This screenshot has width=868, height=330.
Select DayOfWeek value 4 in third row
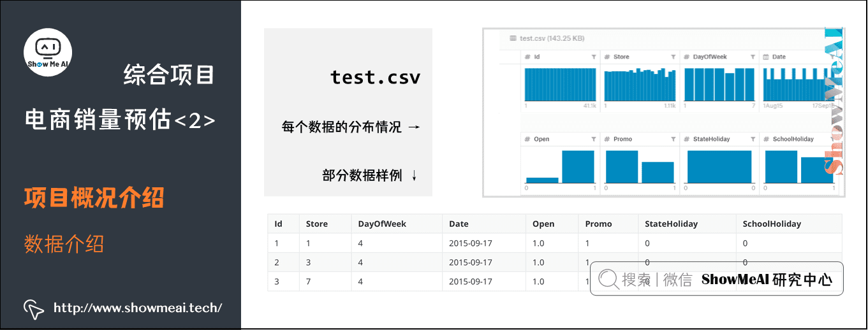(x=360, y=282)
